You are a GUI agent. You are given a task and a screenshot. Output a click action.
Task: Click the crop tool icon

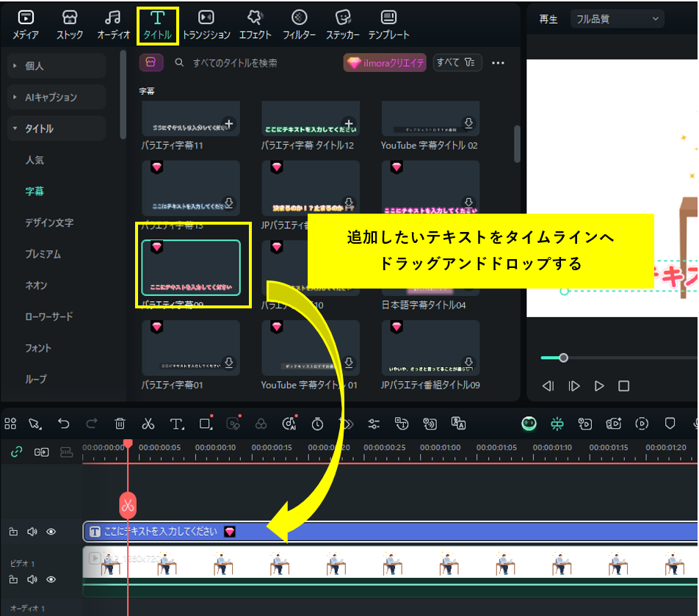[x=206, y=424]
